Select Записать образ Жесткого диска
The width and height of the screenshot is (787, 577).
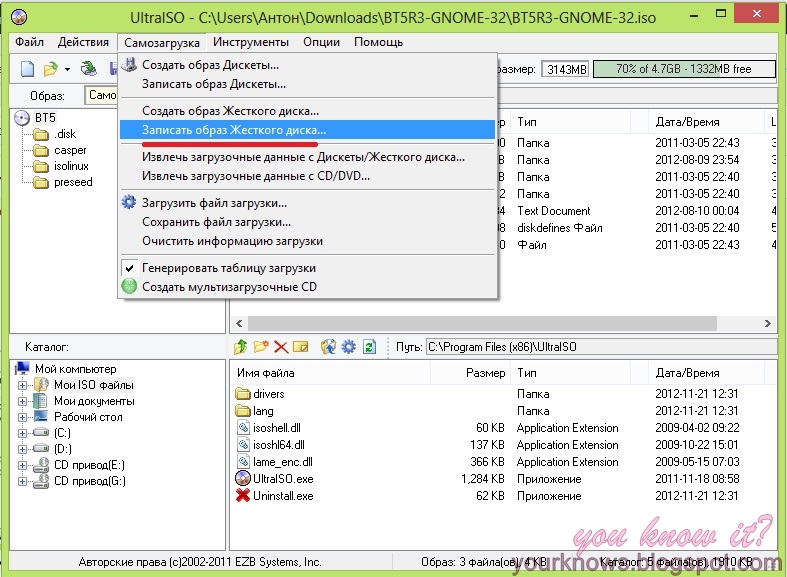click(x=307, y=130)
